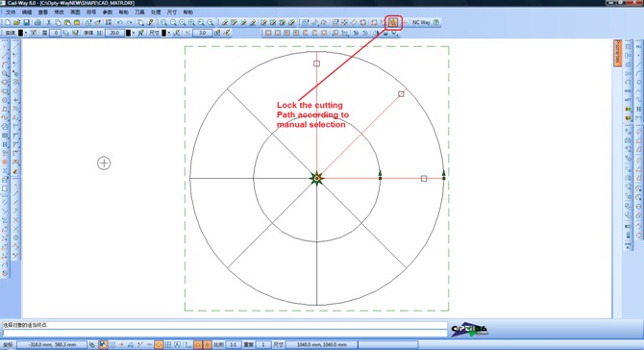Expand the line color dropdown arrow

coord(26,33)
